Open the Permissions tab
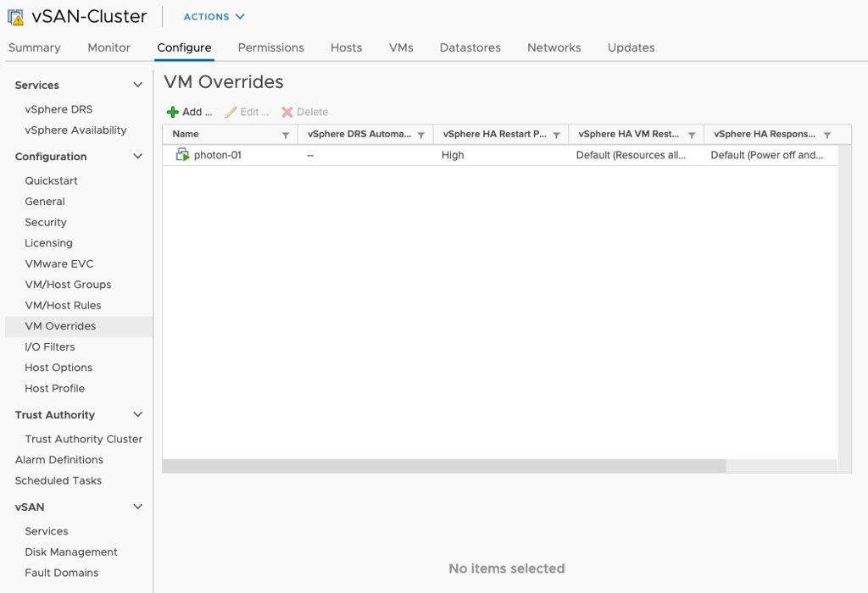This screenshot has width=868, height=593. tap(270, 47)
